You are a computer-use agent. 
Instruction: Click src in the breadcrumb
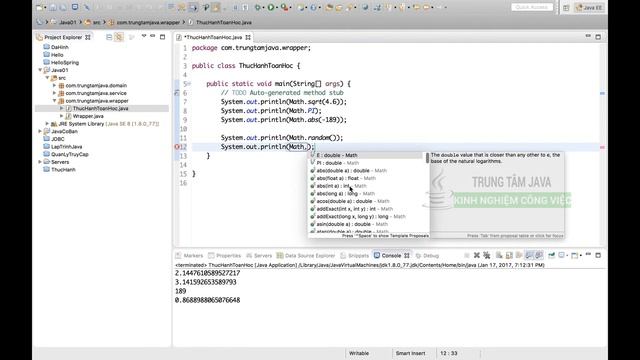[96, 22]
